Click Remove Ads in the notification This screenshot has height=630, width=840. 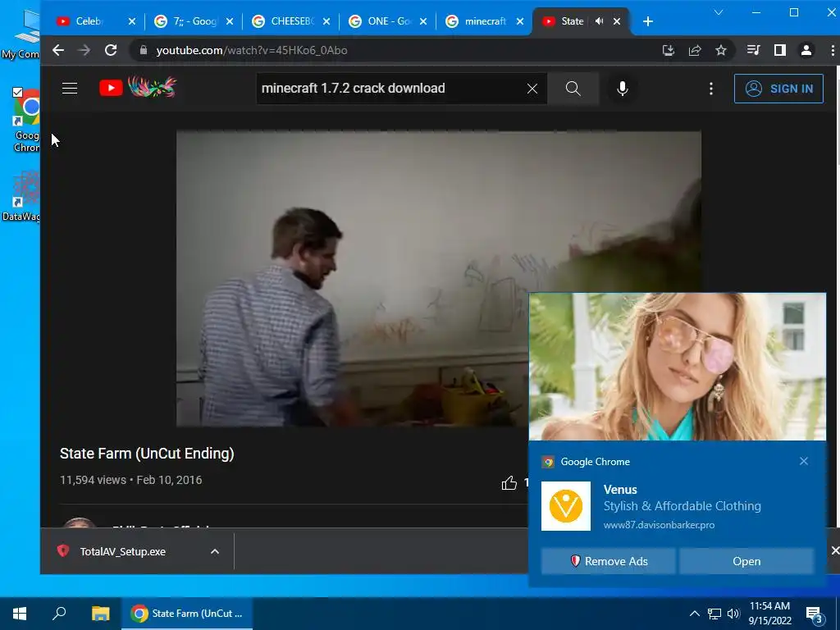(609, 561)
